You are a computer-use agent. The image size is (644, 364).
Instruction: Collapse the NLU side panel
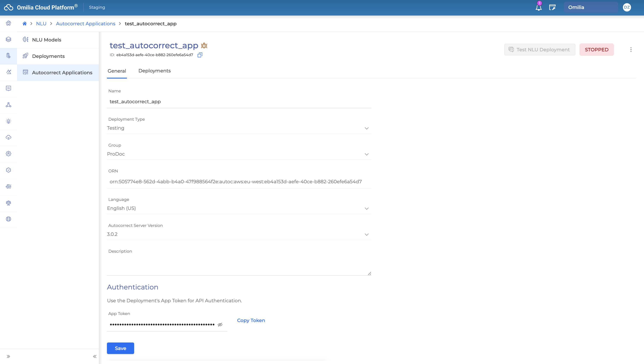pos(95,356)
